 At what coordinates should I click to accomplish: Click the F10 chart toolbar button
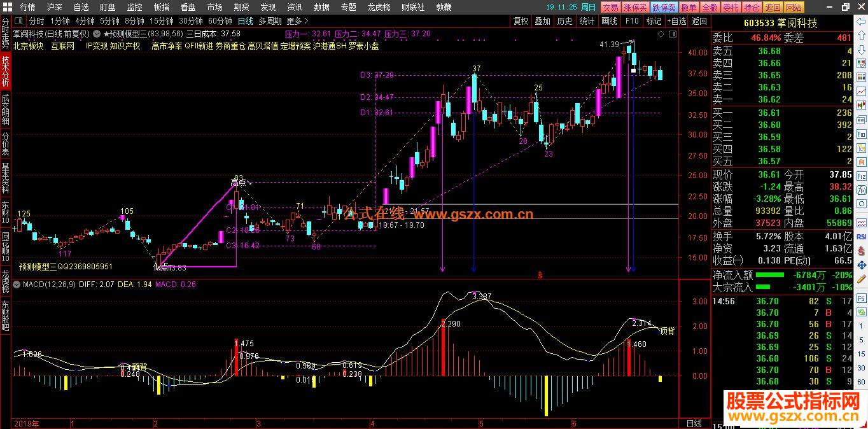click(x=632, y=21)
